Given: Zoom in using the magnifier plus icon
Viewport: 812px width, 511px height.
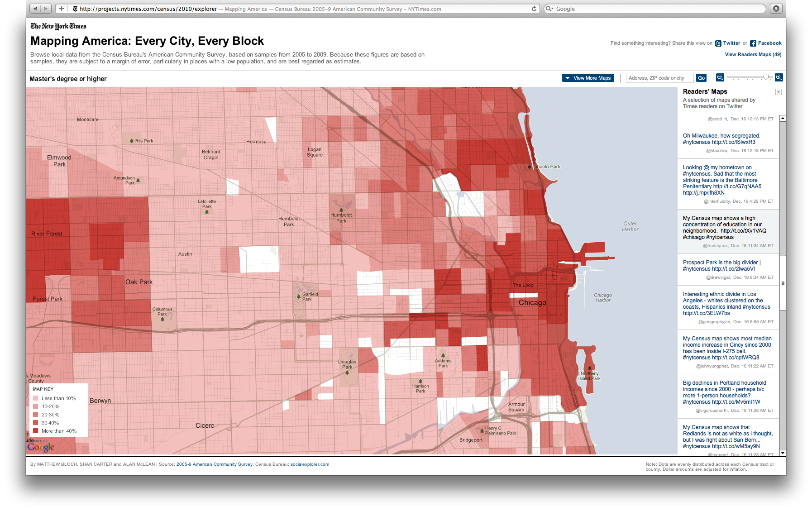Looking at the screenshot, I should (779, 77).
